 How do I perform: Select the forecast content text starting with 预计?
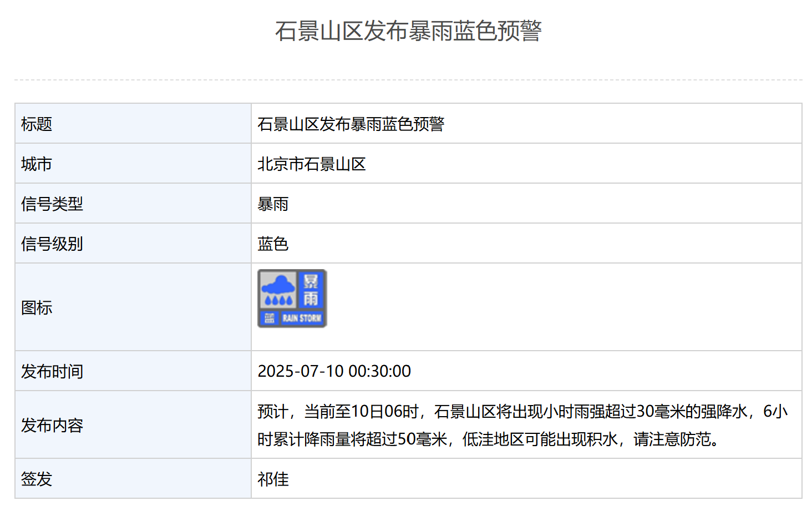click(x=522, y=425)
